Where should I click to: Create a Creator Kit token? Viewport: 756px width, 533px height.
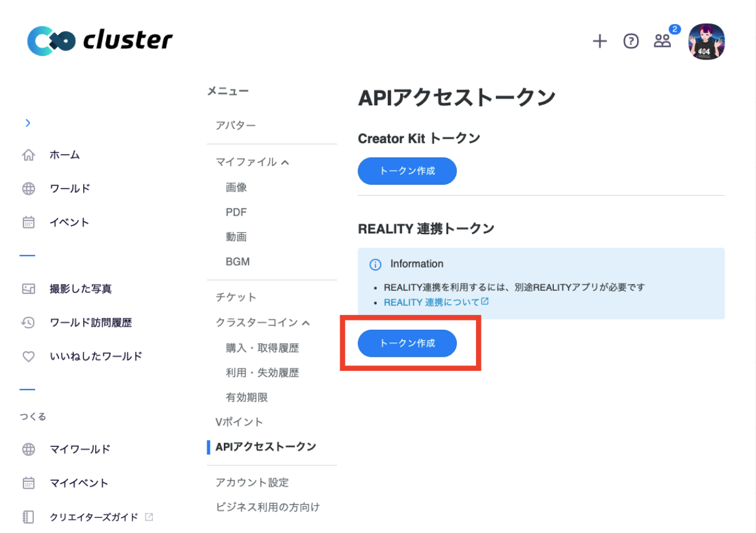coord(407,171)
